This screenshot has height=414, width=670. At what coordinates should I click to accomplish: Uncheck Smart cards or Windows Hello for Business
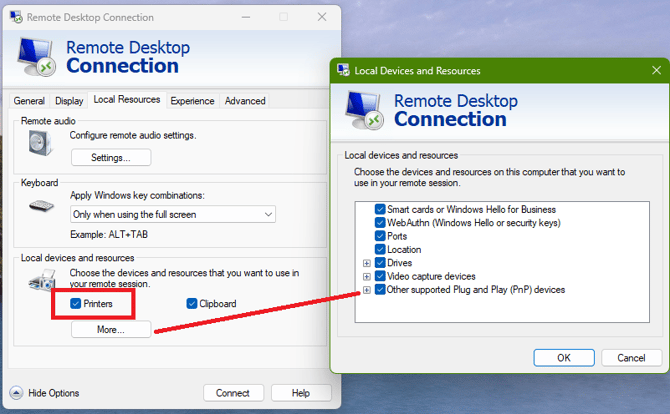[380, 209]
